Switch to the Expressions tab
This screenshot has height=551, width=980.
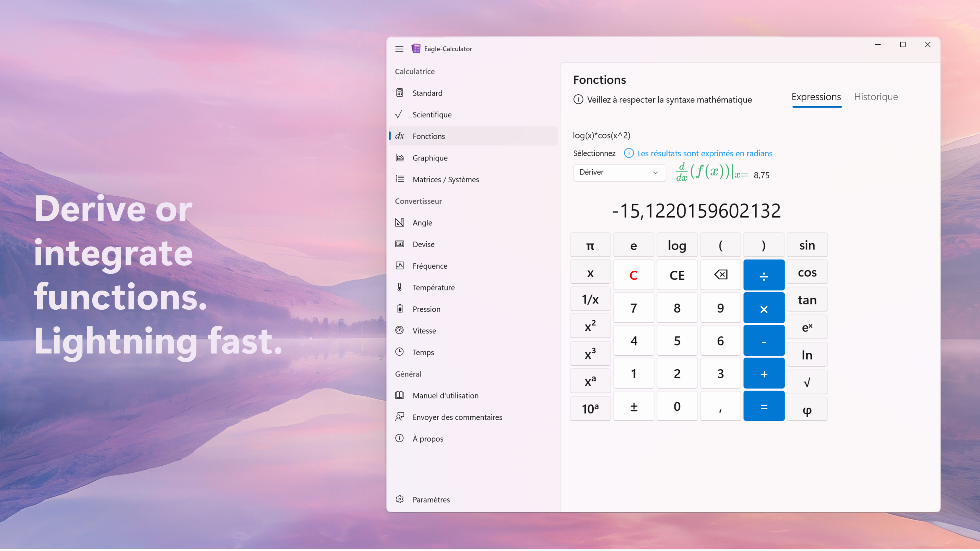click(x=816, y=97)
